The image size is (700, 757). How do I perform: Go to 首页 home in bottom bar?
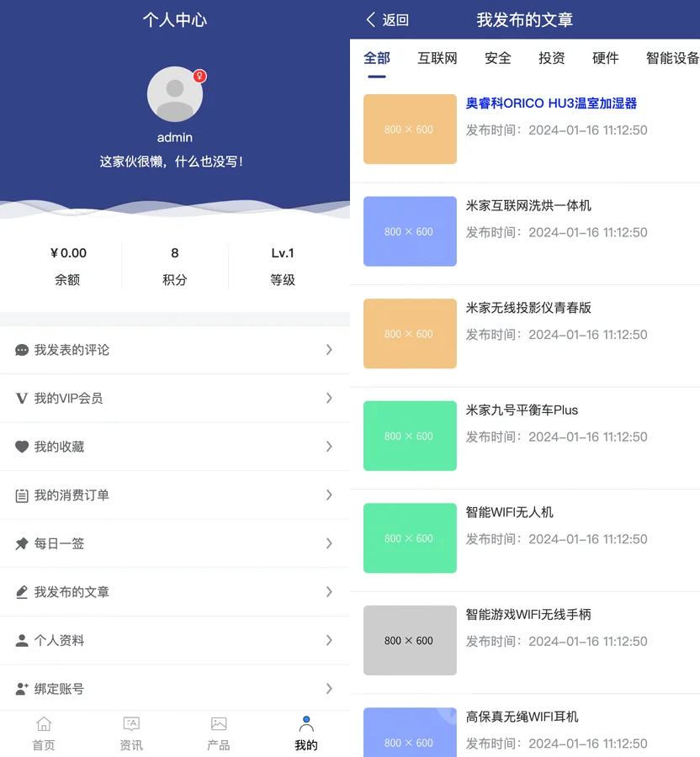pyautogui.click(x=44, y=733)
